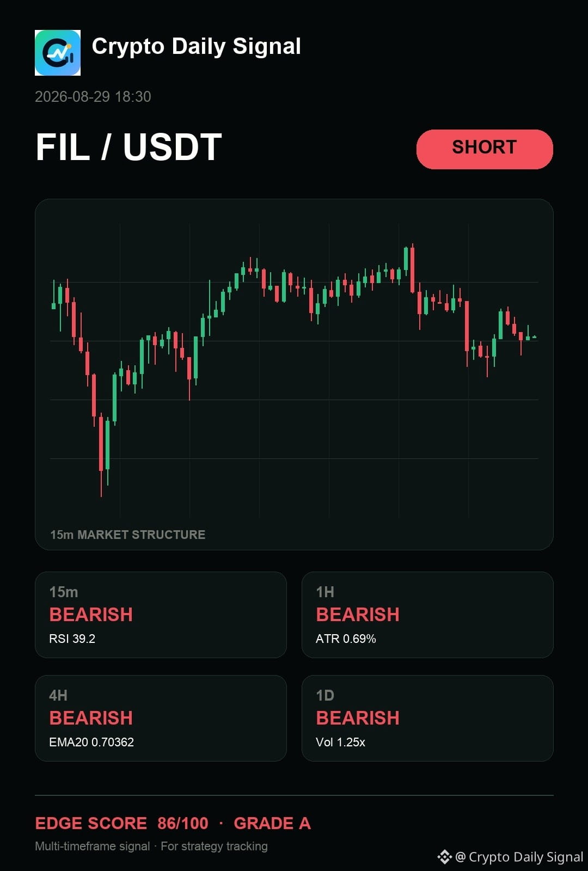Click the Crypto Daily Signal logo icon

(58, 53)
